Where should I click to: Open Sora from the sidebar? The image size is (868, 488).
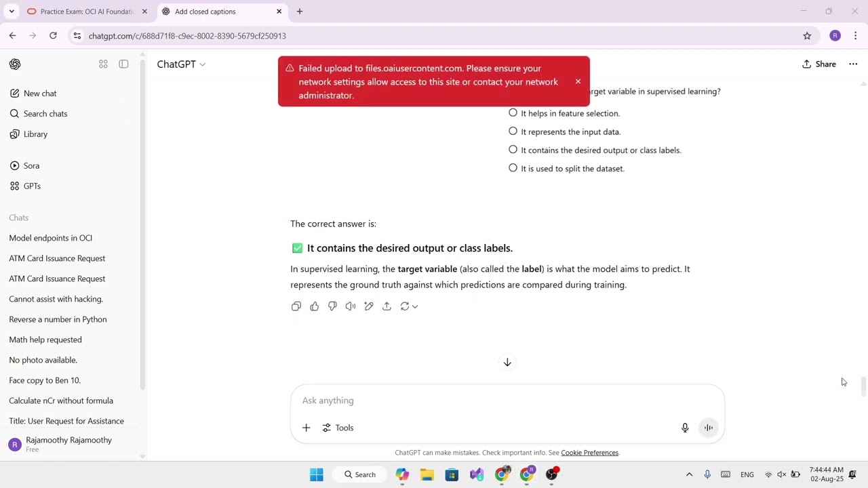pyautogui.click(x=31, y=166)
